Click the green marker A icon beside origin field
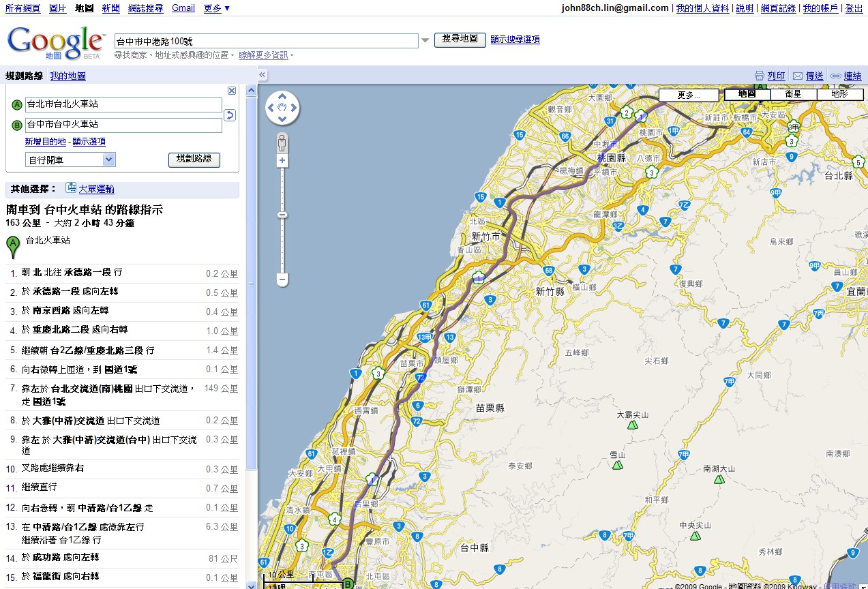The height and width of the screenshot is (589, 868). pos(17,105)
